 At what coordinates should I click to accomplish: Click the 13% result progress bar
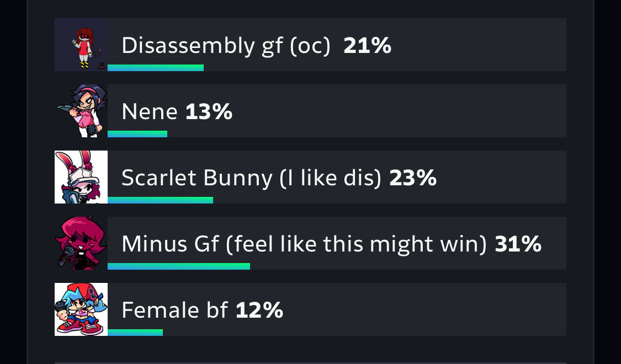(x=137, y=133)
